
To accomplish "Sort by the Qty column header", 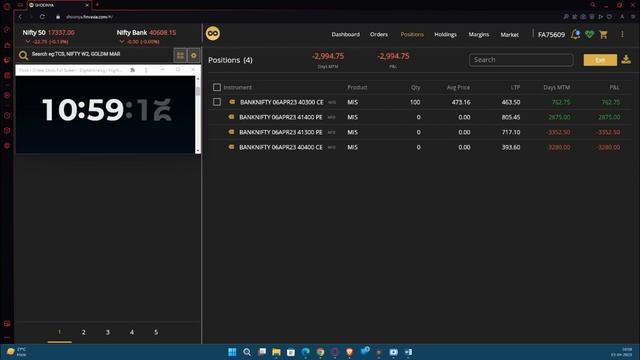I will click(x=416, y=87).
